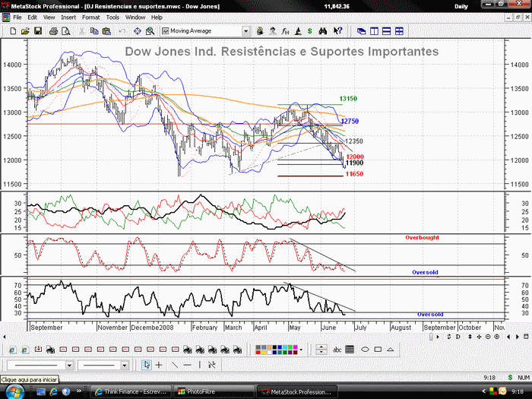The width and height of the screenshot is (532, 399).
Task: Click the vertical rescale arrows icon
Action: [x=470, y=337]
